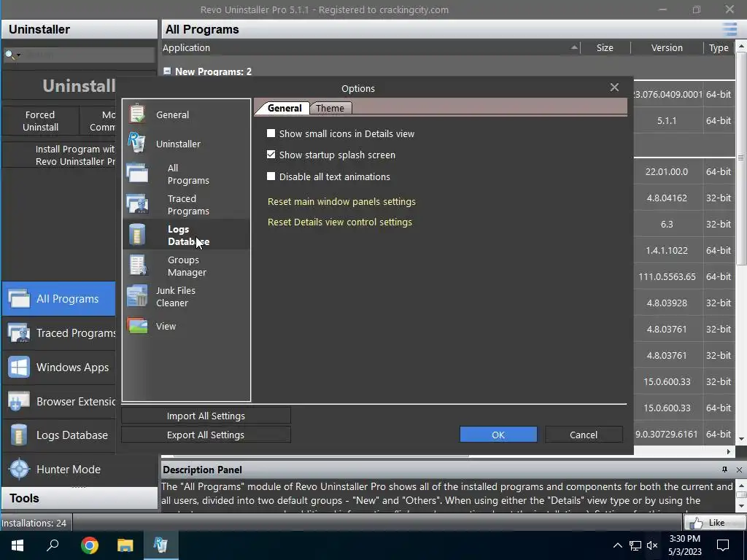
Task: Sort by Application column header
Action: [371, 47]
